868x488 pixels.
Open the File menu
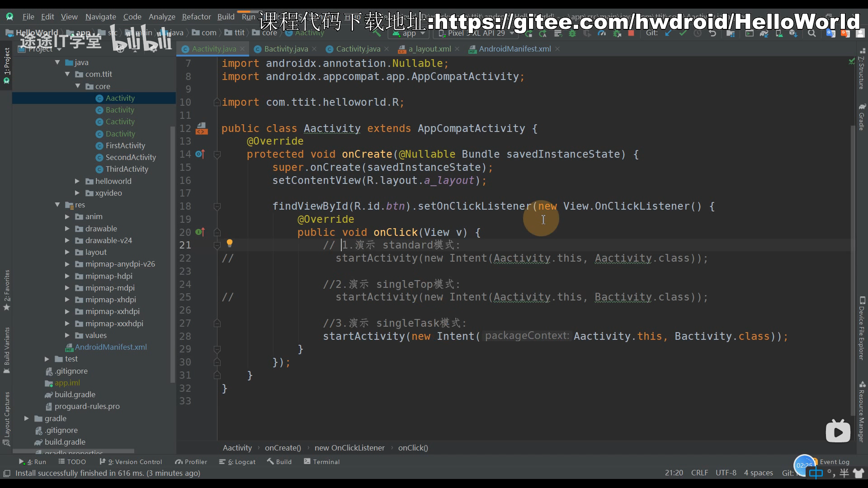click(x=28, y=17)
